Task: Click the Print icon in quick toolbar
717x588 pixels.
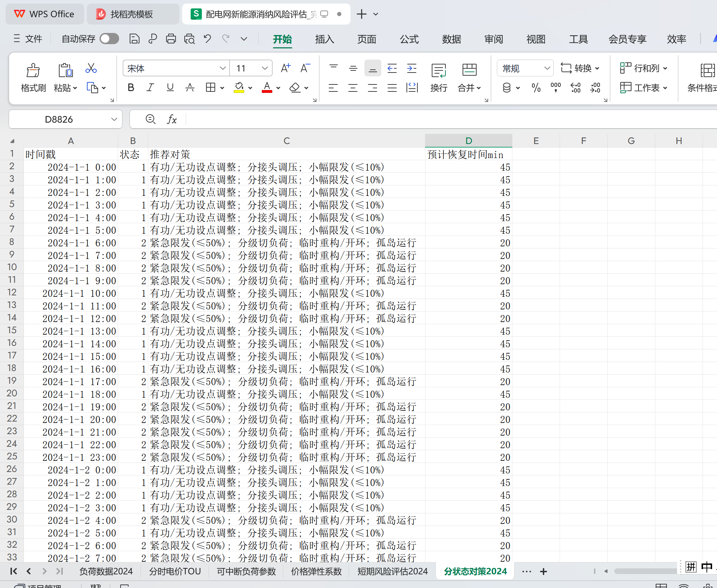Action: click(171, 39)
